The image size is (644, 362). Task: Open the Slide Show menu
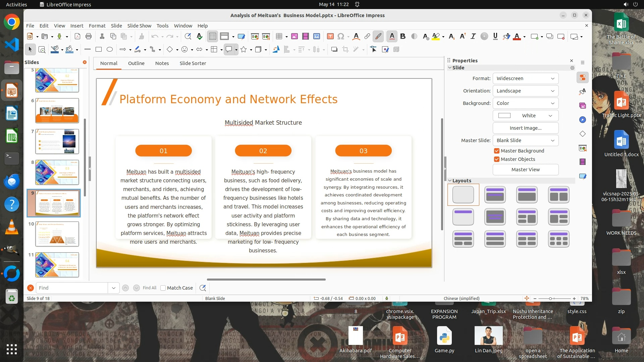point(139,26)
